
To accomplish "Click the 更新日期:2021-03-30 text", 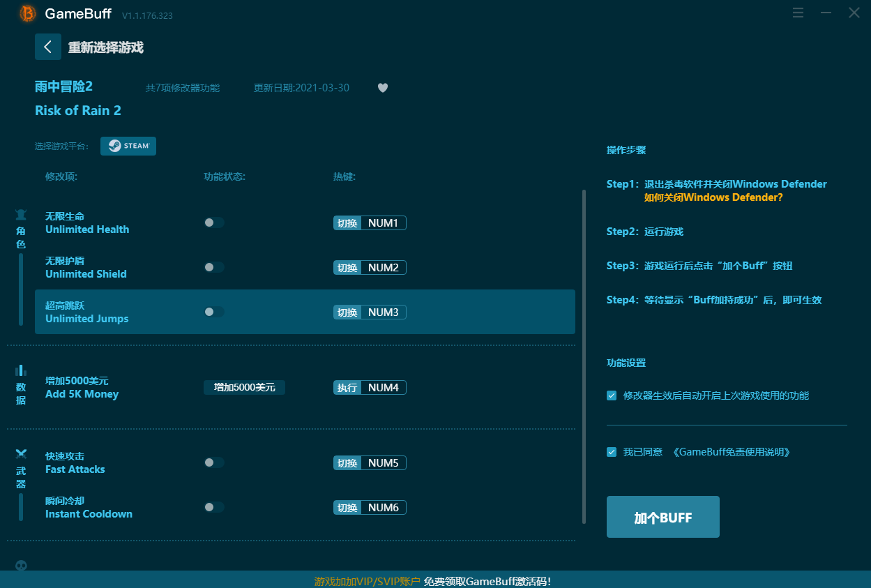I will tap(301, 88).
